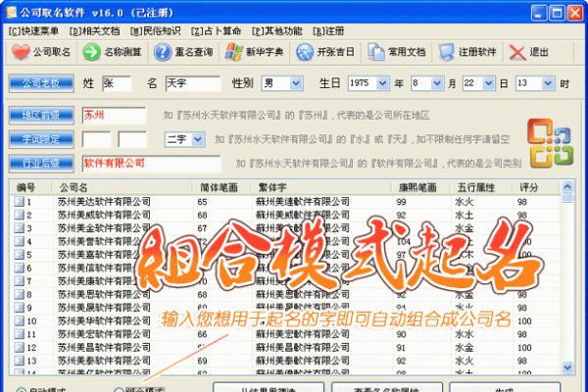
Task: Click the 姓 surname input field
Action: pyautogui.click(x=117, y=83)
